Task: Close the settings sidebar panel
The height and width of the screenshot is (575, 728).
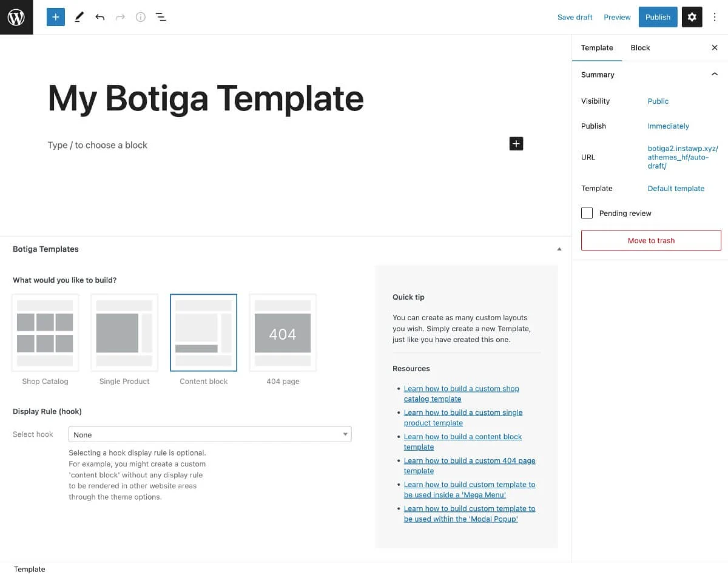Action: click(715, 47)
